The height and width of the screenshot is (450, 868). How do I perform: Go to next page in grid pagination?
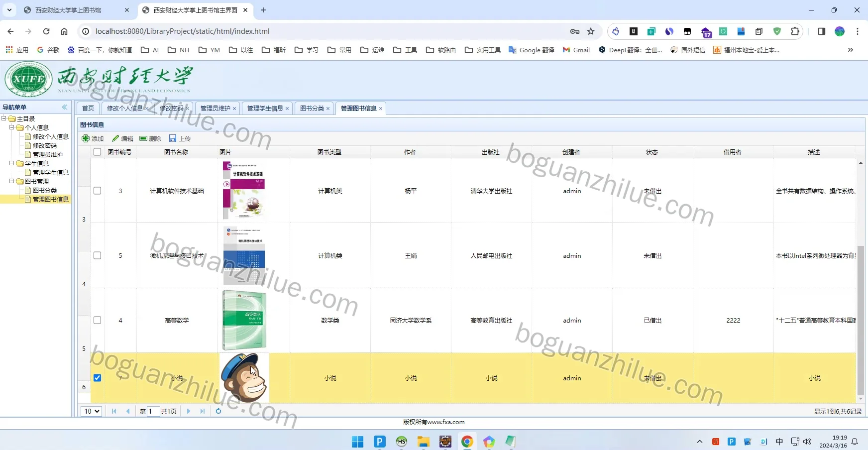point(188,411)
